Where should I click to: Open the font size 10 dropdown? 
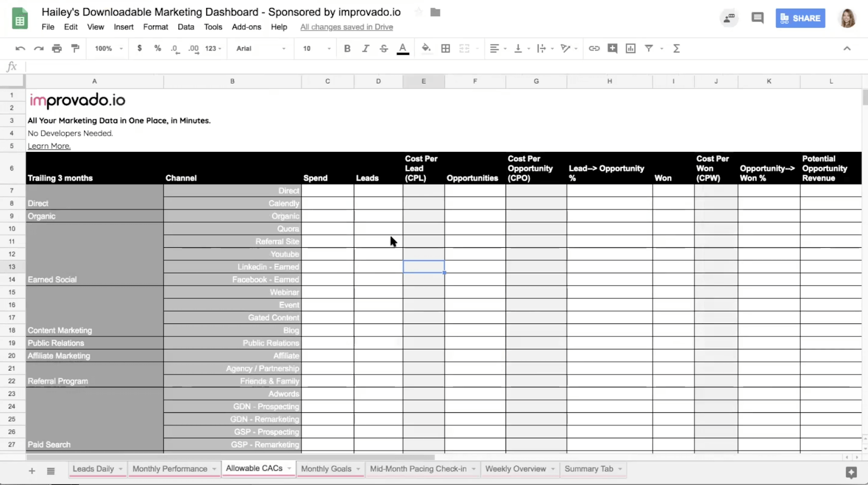click(x=317, y=48)
